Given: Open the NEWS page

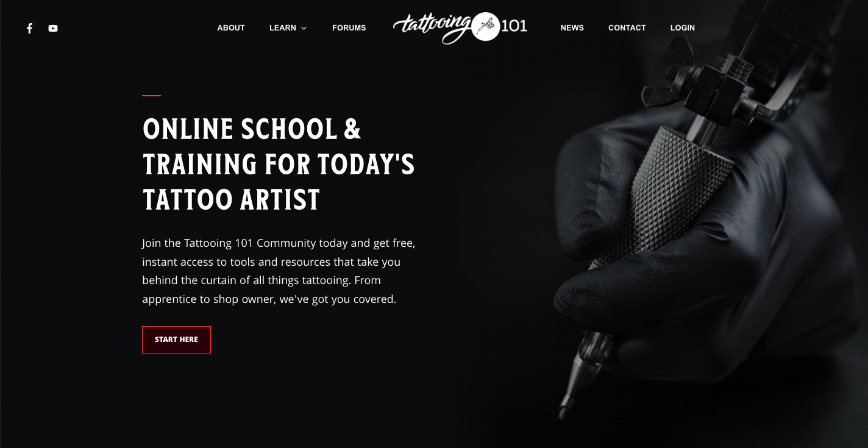Looking at the screenshot, I should click(572, 28).
